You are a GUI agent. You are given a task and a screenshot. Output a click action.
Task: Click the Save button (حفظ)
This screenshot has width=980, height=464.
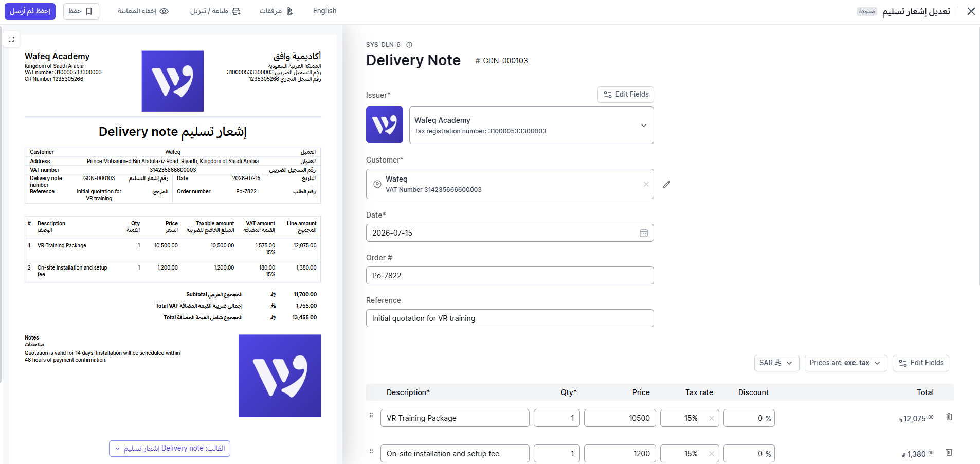point(81,11)
